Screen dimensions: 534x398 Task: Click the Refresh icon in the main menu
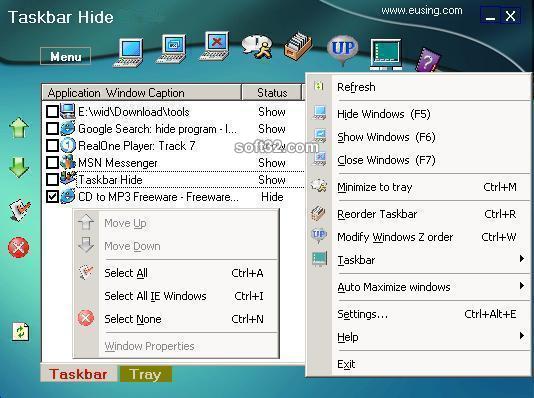pos(319,86)
